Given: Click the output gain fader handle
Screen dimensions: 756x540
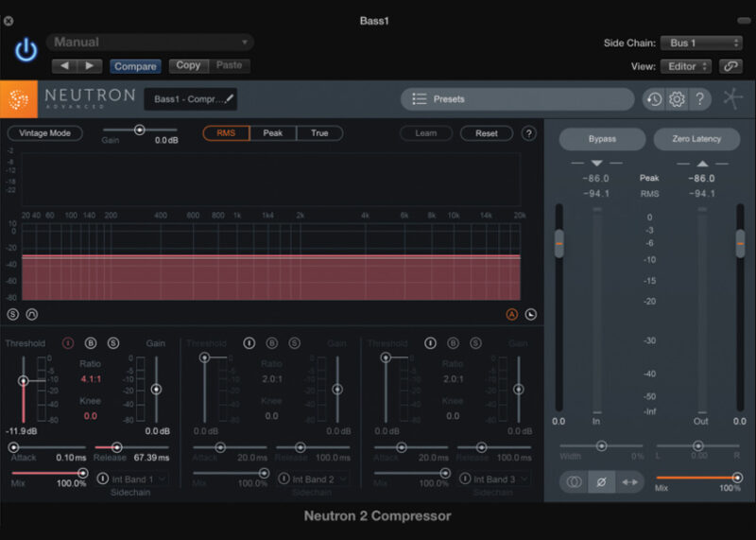Looking at the screenshot, I should 741,244.
